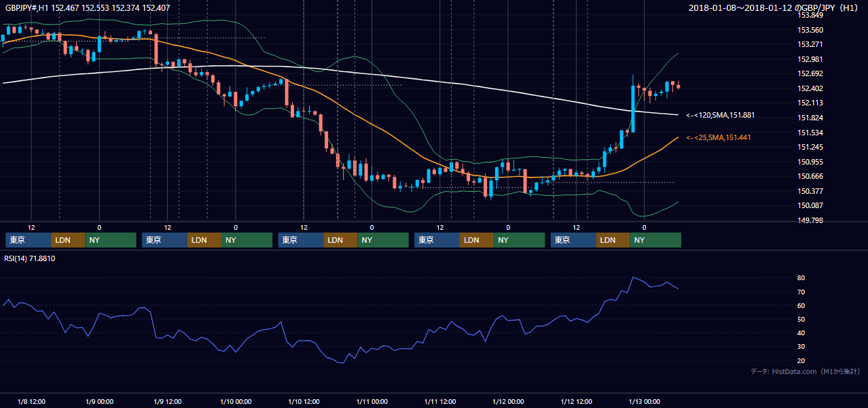The width and height of the screenshot is (868, 408).
Task: Click the 1/8 12:00 date label
Action: click(x=31, y=401)
